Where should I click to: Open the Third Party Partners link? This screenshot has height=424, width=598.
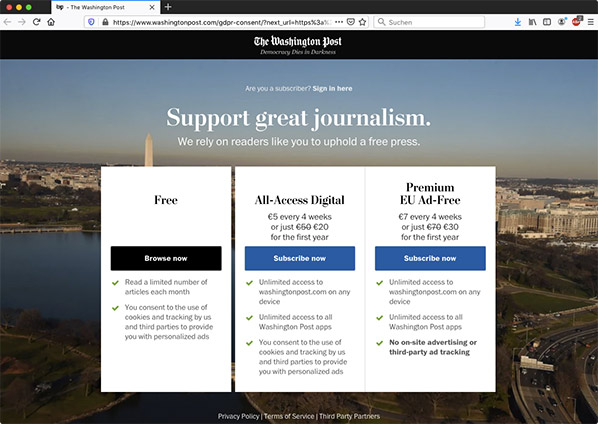point(349,416)
